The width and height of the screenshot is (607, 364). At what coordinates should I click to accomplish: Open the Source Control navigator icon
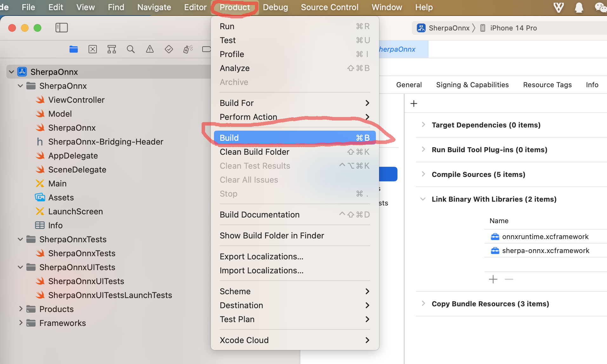93,49
